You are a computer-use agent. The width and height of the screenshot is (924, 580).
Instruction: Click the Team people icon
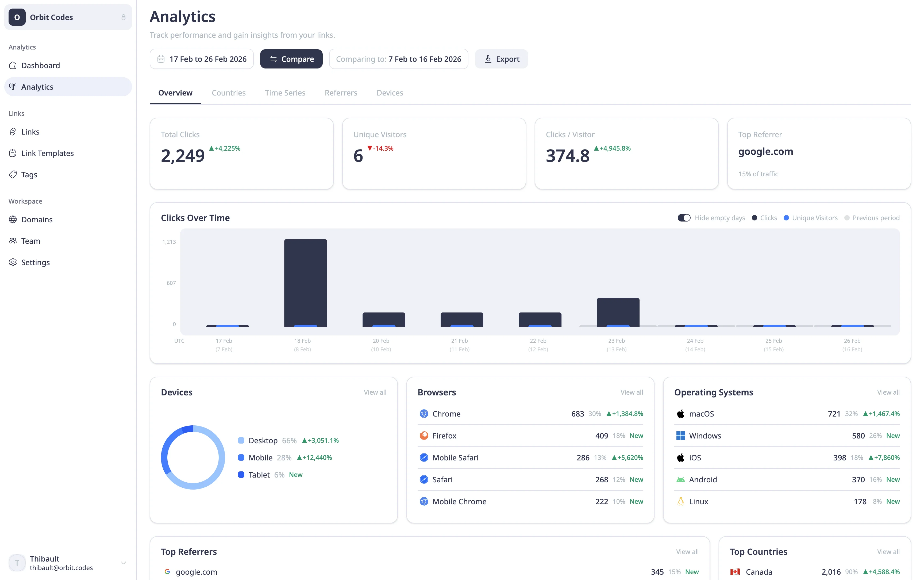pos(13,241)
